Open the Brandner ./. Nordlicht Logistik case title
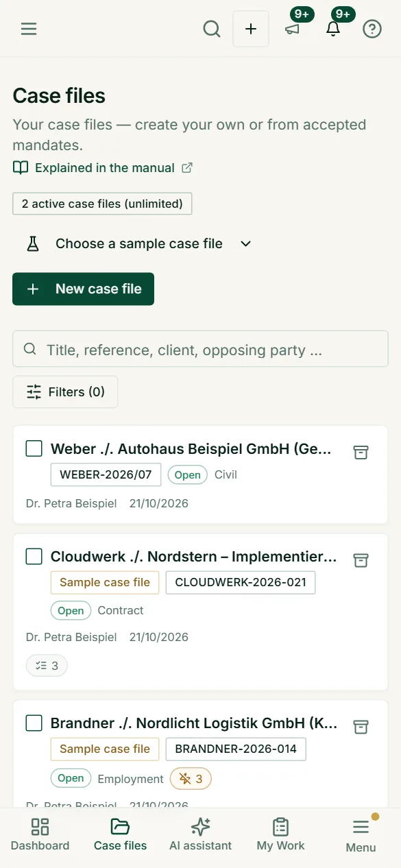This screenshot has height=868, width=401. (194, 723)
